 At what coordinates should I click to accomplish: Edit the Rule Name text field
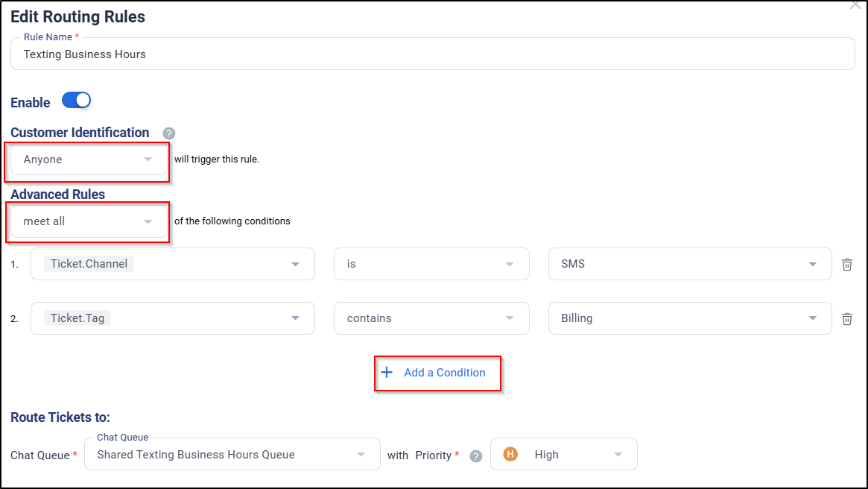(433, 54)
